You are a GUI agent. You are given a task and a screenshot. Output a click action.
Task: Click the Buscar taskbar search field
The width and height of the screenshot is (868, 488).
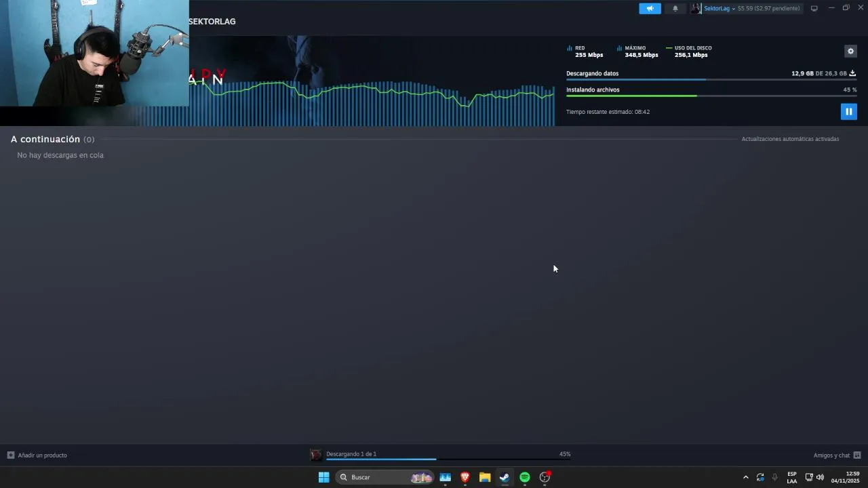(x=385, y=477)
